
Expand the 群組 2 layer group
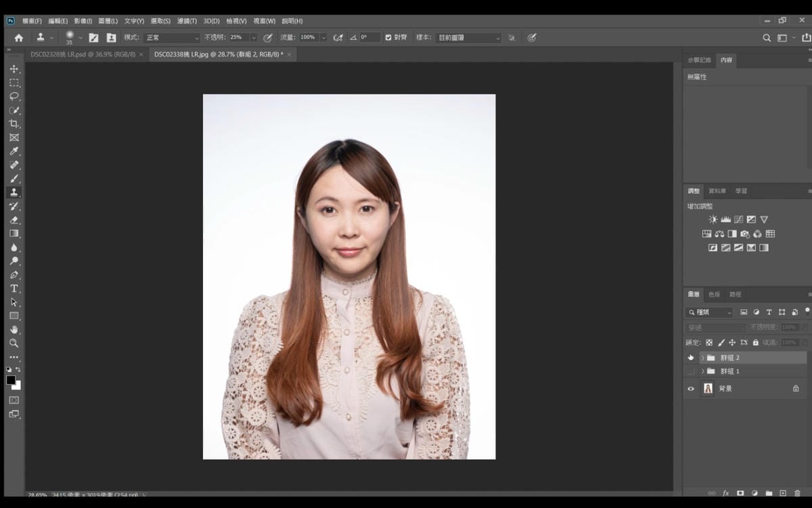click(x=702, y=358)
